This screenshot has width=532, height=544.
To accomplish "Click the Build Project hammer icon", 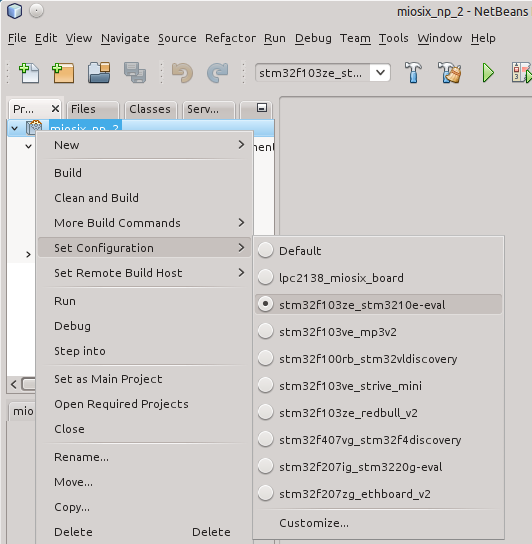I will [413, 73].
